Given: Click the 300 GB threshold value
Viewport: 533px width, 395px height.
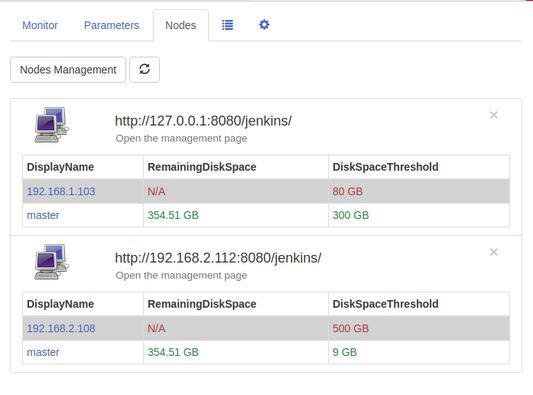Looking at the screenshot, I should click(350, 215).
